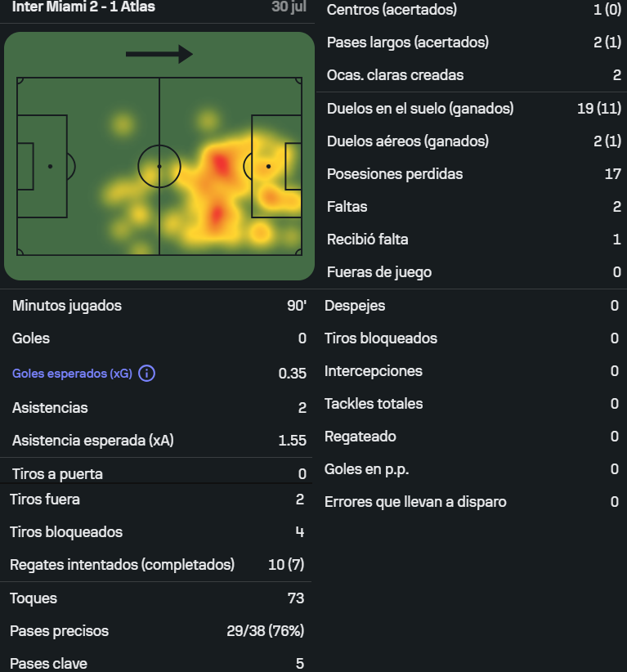Click the Duelos en el suelo row
Screen dimensions: 627x672
pos(473,109)
